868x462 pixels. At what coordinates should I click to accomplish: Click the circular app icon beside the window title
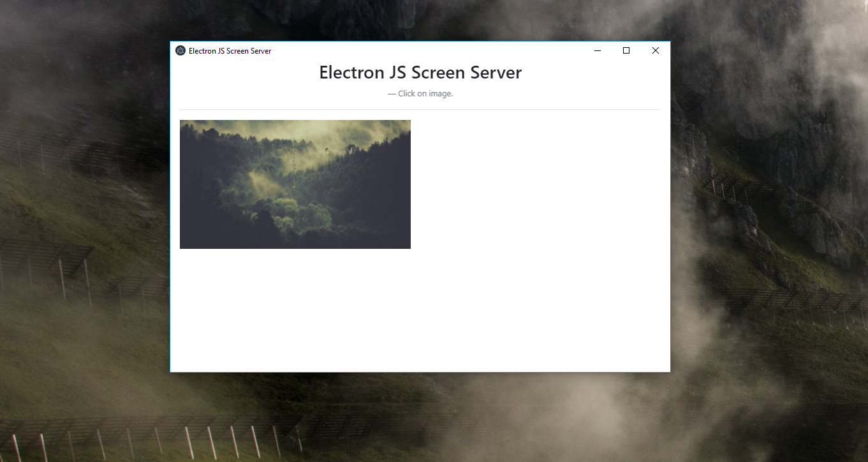180,50
